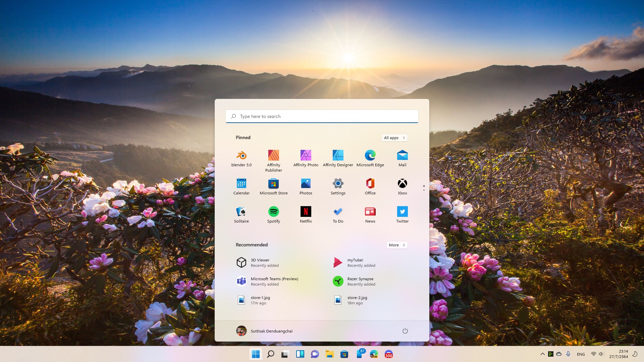This screenshot has width=644, height=362.
Task: Open the Xbox app
Action: 402,187
